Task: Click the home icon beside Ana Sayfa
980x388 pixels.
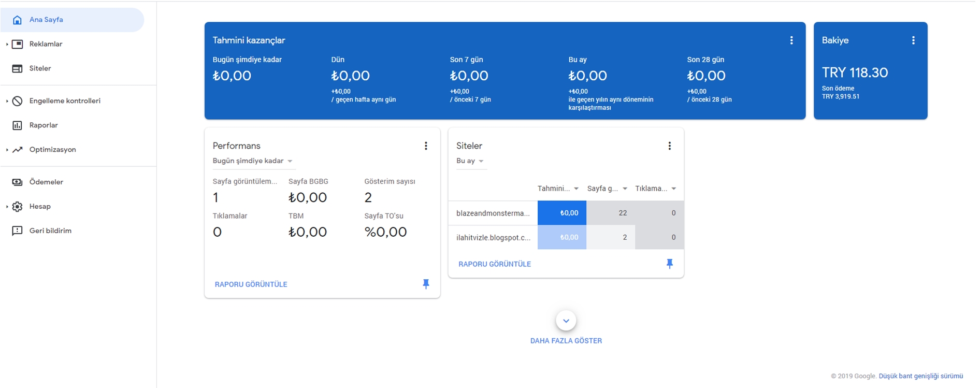Action: pos(17,20)
